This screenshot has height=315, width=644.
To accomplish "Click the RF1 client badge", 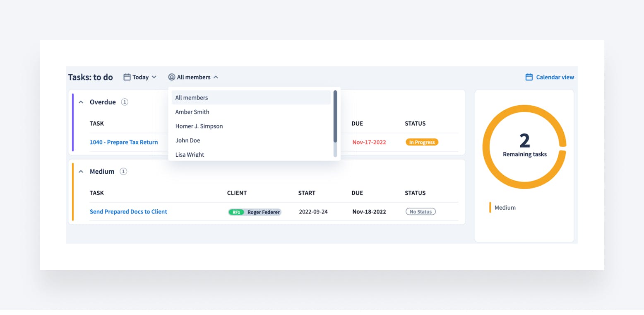I will coord(236,212).
